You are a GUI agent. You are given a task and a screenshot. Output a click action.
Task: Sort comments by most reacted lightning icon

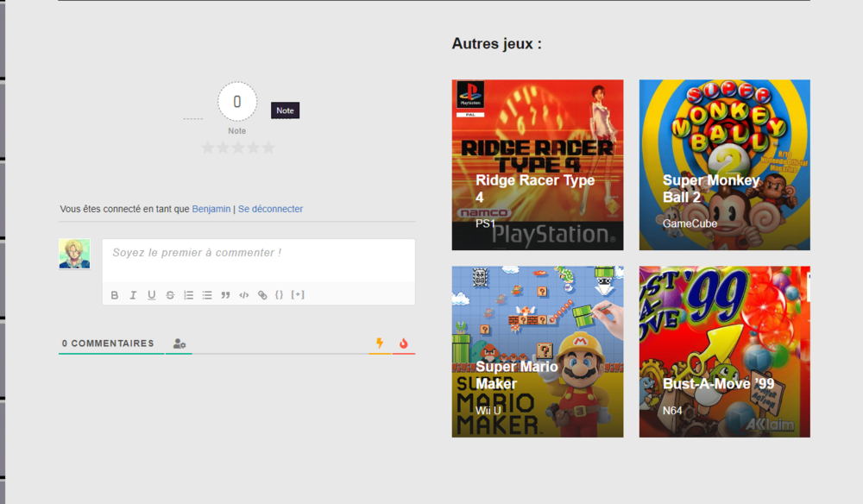click(380, 343)
